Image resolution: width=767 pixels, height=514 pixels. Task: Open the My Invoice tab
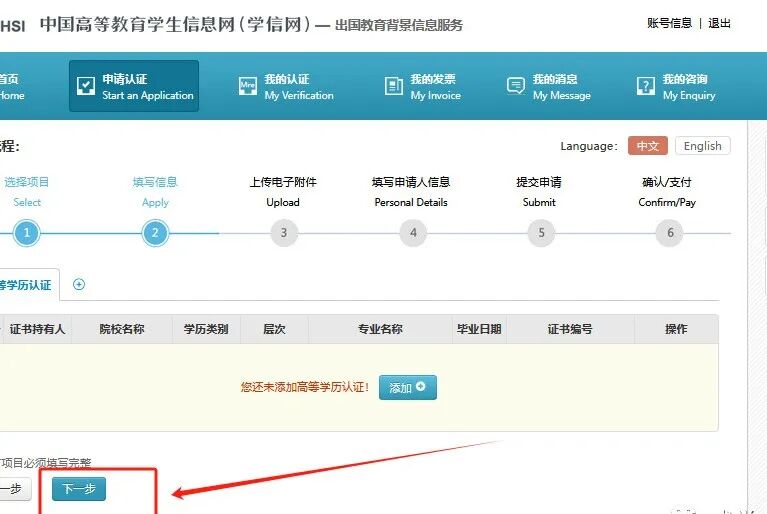pyautogui.click(x=423, y=87)
